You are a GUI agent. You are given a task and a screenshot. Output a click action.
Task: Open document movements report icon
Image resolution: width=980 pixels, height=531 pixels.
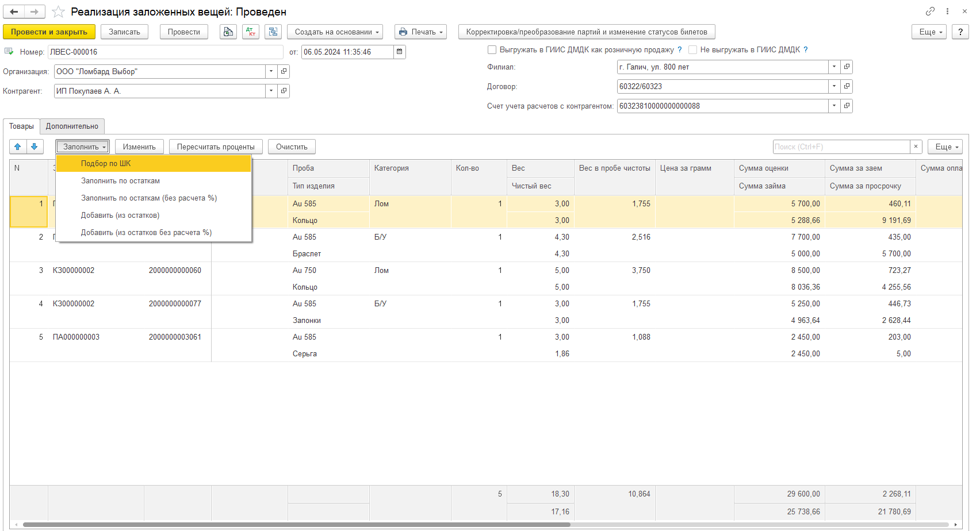tap(228, 32)
